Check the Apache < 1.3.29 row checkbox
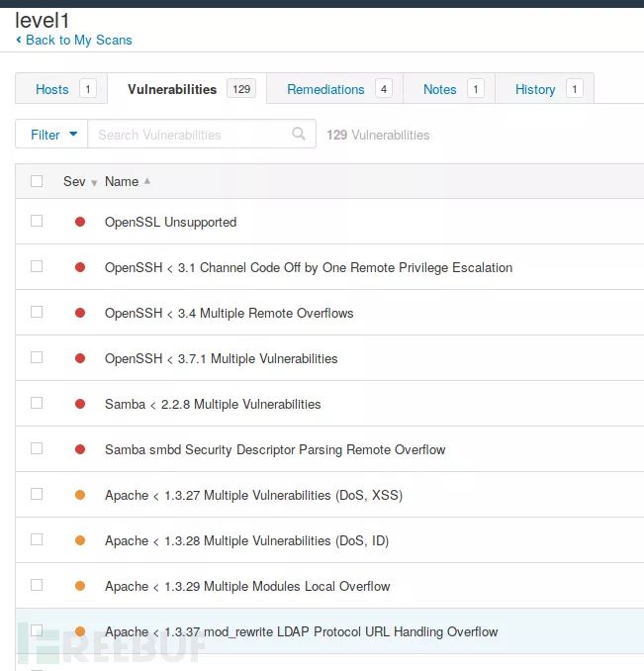Screen dimensions: 644x671 coord(37,585)
